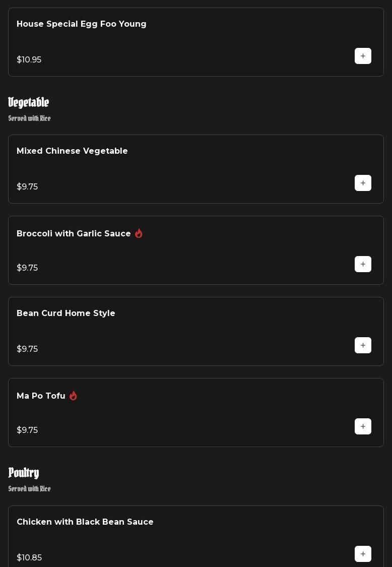Screen dimensions: 392x567
Task: Click the $10.85 chicken dish price
Action: pos(29,558)
